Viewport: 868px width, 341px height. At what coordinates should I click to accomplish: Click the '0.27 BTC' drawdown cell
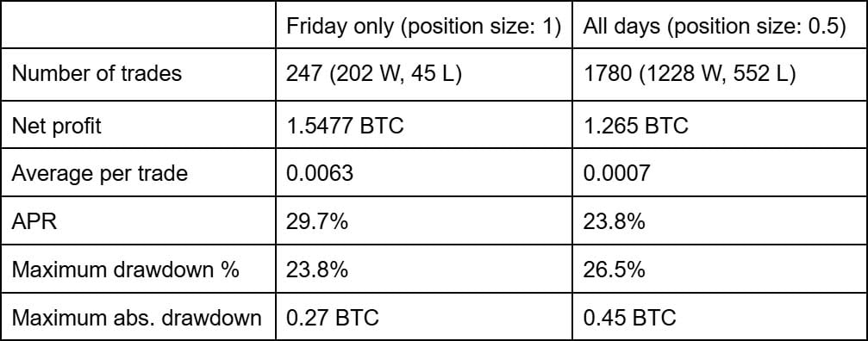(x=424, y=318)
